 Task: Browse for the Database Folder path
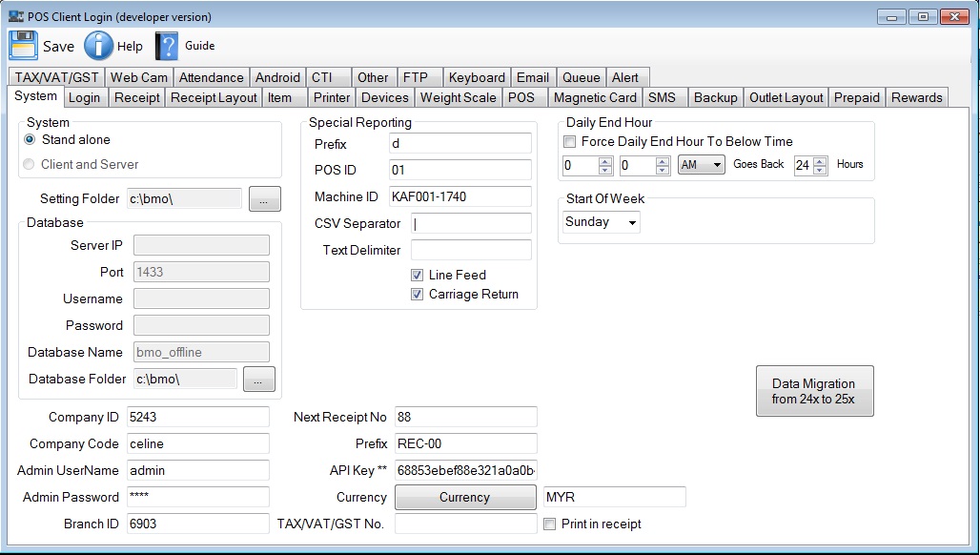(x=258, y=379)
